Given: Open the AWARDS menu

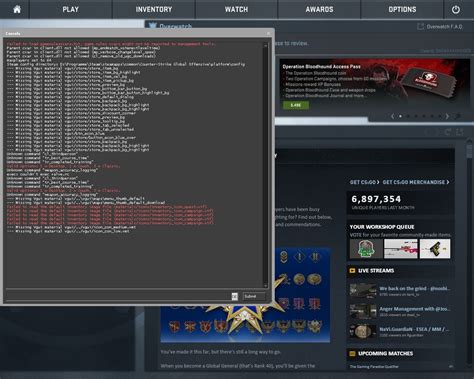Looking at the screenshot, I should coord(319,9).
